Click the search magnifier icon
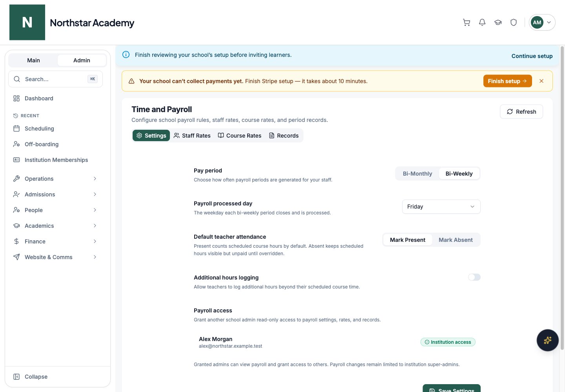This screenshot has width=565, height=392. [x=17, y=79]
